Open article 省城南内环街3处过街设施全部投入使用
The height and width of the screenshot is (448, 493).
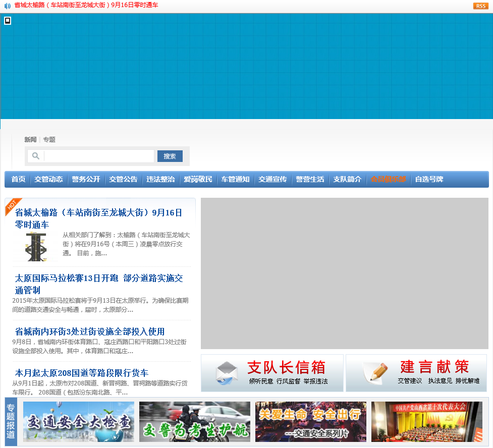[x=90, y=331]
